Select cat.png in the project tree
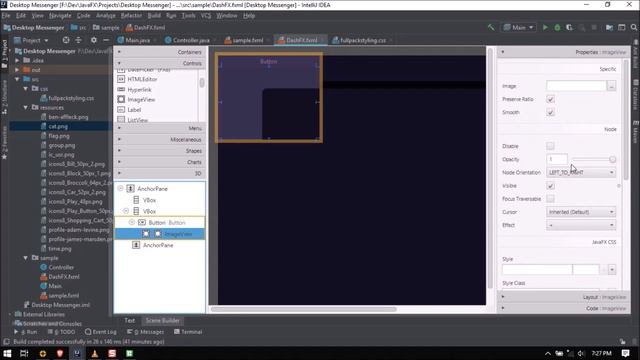This screenshot has height=360, width=640. pos(58,127)
